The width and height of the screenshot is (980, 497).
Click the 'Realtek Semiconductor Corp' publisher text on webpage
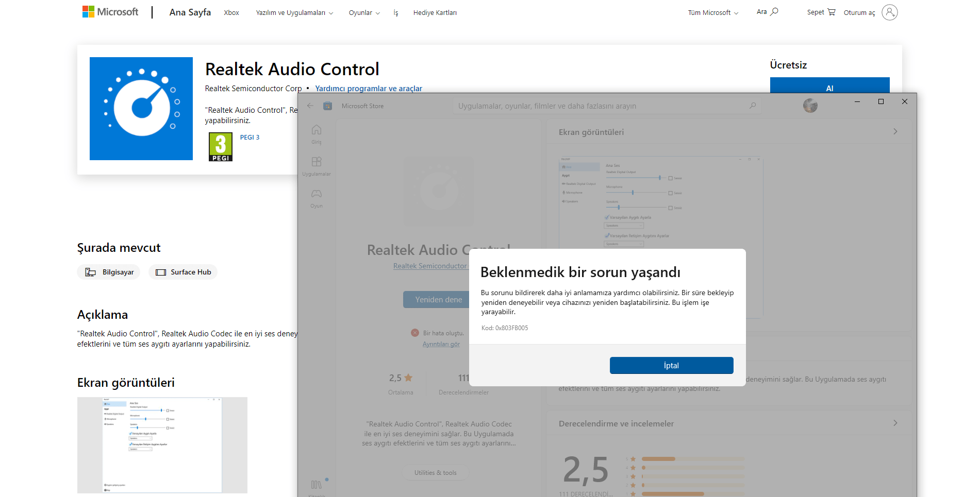253,88
